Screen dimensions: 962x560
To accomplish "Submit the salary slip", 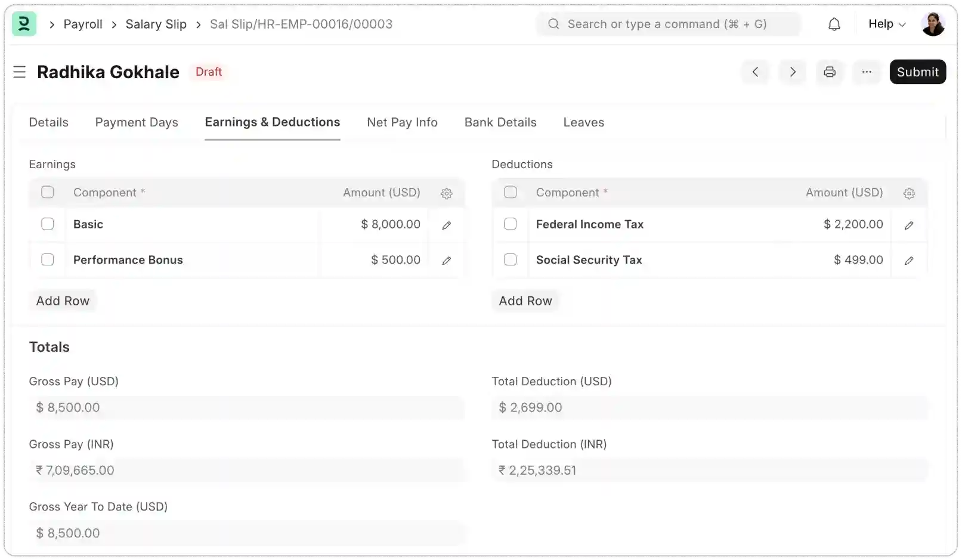I will point(917,72).
